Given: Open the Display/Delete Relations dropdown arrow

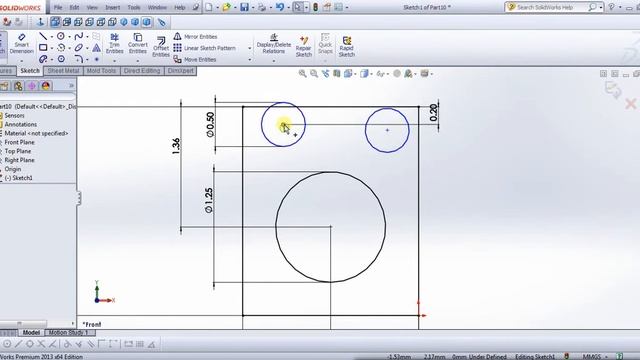Looking at the screenshot, I should pos(273,60).
